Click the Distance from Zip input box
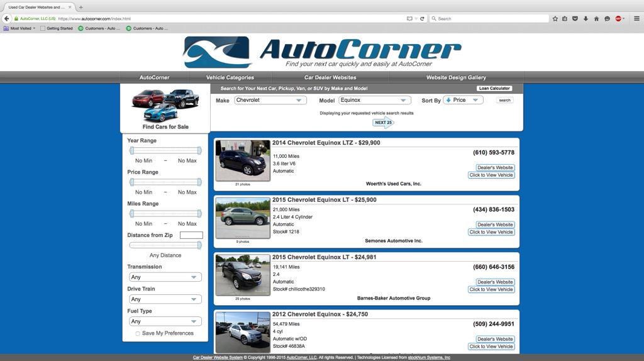Screen dimensions: 644x361 click(x=191, y=235)
